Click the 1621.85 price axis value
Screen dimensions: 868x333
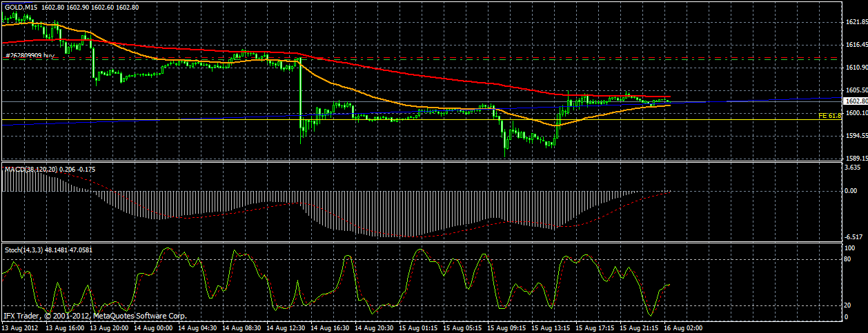856,22
